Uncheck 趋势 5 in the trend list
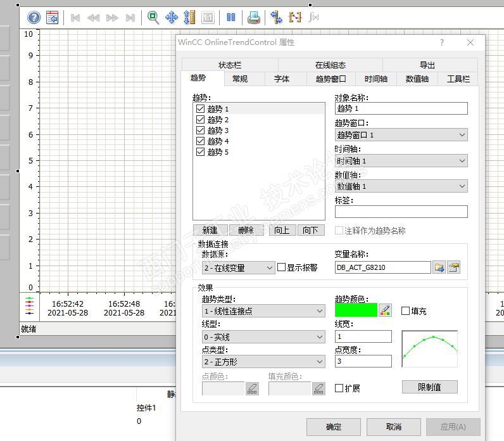 tap(200, 152)
